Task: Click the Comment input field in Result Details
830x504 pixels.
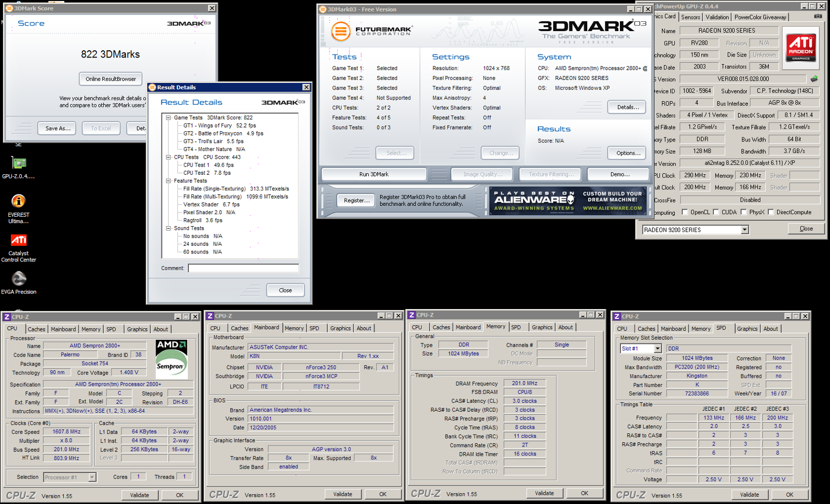Action: pos(243,268)
